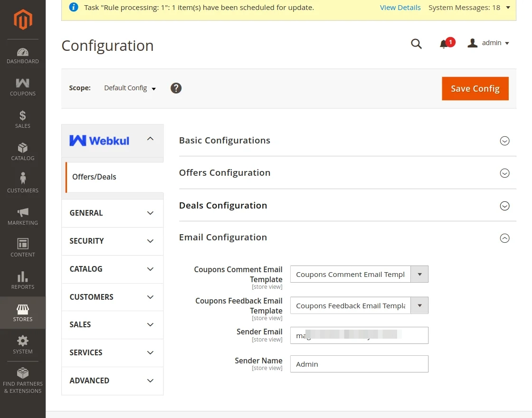Expand the GENERAL configuration group
The width and height of the screenshot is (532, 418).
(112, 213)
